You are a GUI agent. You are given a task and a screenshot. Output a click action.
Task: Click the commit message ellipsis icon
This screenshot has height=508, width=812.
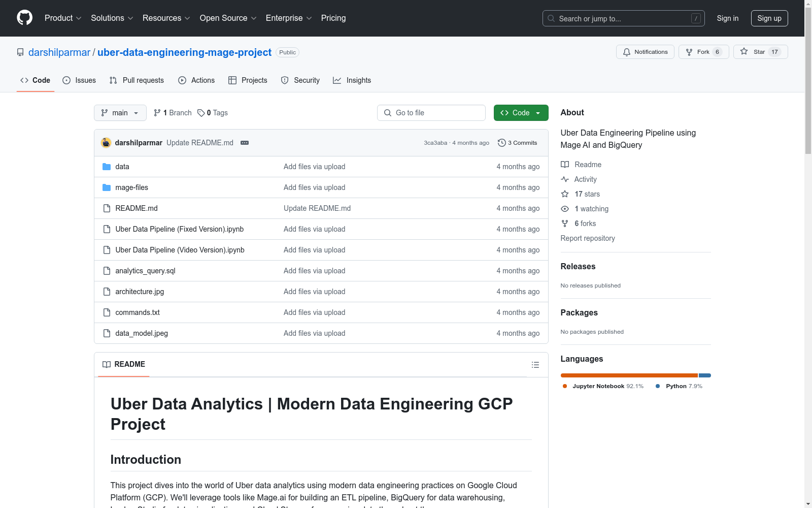(245, 143)
